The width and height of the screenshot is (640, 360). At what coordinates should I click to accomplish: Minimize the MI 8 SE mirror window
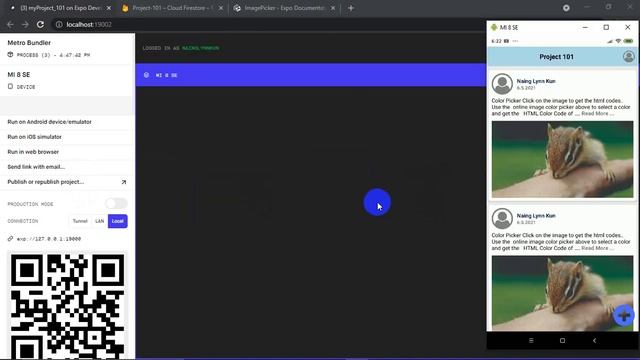[x=585, y=27]
